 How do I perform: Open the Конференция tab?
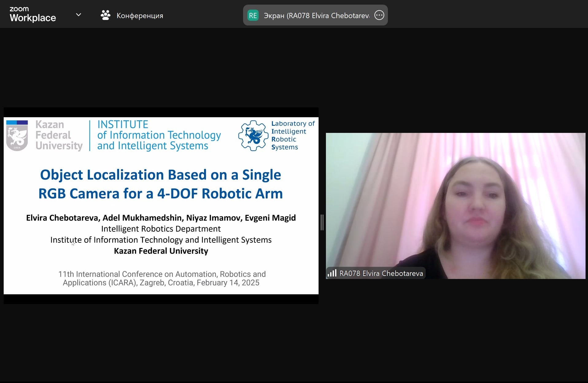coord(140,16)
